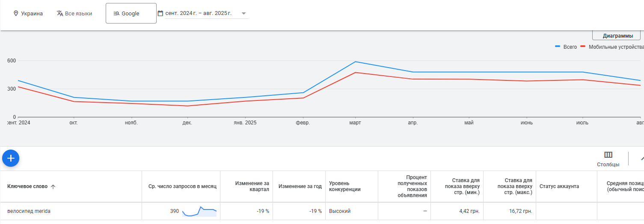Click the search network icon in the Google box
Image resolution: width=644 pixels, height=224 pixels.
point(116,14)
